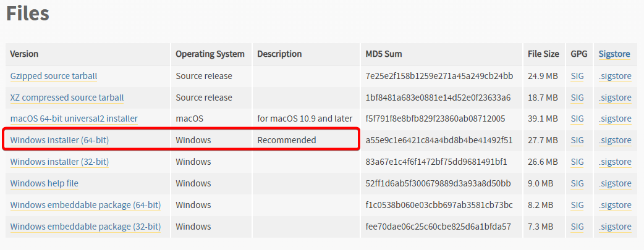Image resolution: width=644 pixels, height=250 pixels.
Task: Click SIG link for Windows help file
Action: tap(577, 183)
